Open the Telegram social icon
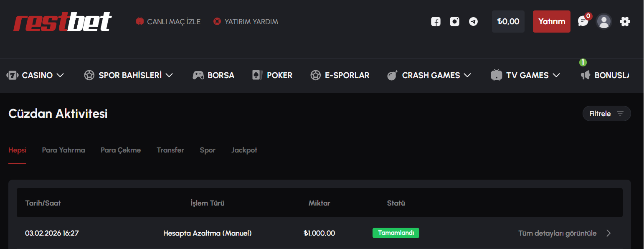 (x=473, y=22)
